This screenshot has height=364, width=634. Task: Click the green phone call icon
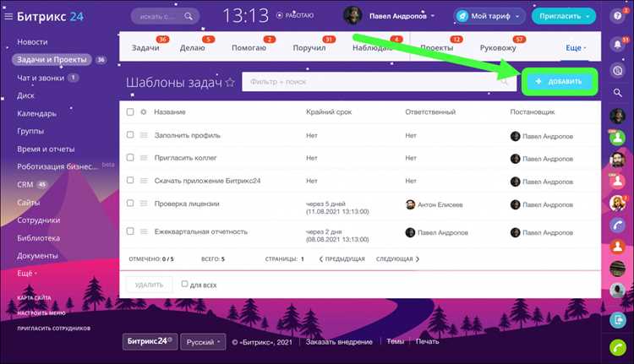(618, 348)
